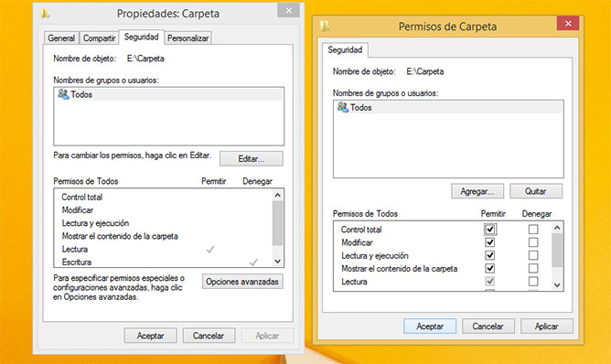Open Opciones avanzadas
The width and height of the screenshot is (611, 364).
click(242, 282)
